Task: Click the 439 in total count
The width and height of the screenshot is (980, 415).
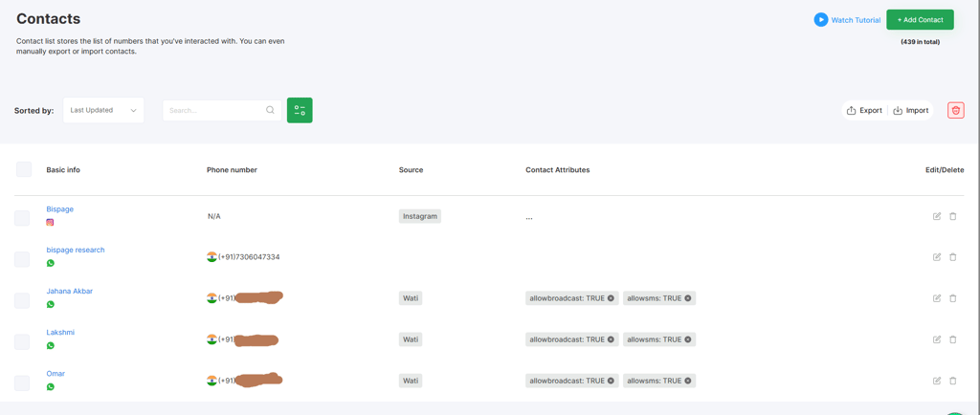Action: pos(920,42)
